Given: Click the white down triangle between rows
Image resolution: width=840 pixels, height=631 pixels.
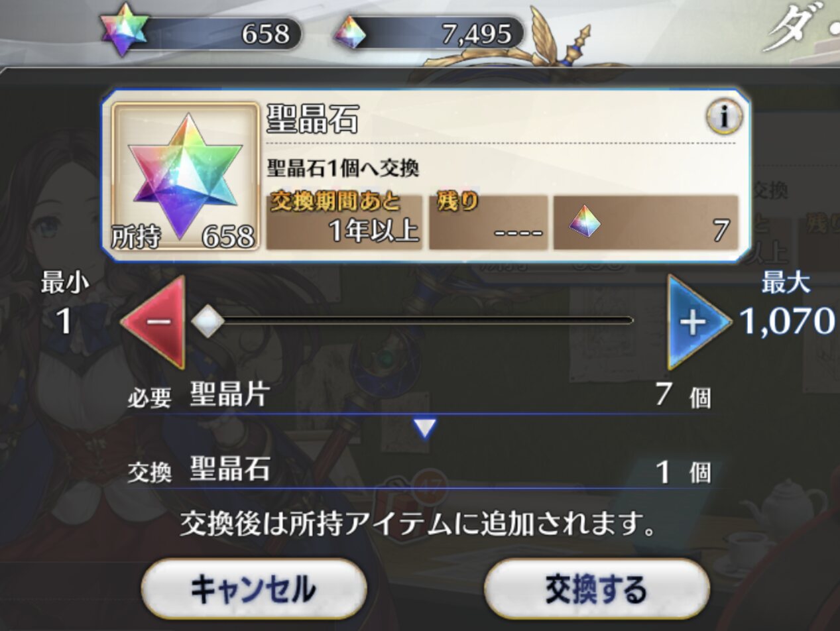Looking at the screenshot, I should (x=424, y=429).
